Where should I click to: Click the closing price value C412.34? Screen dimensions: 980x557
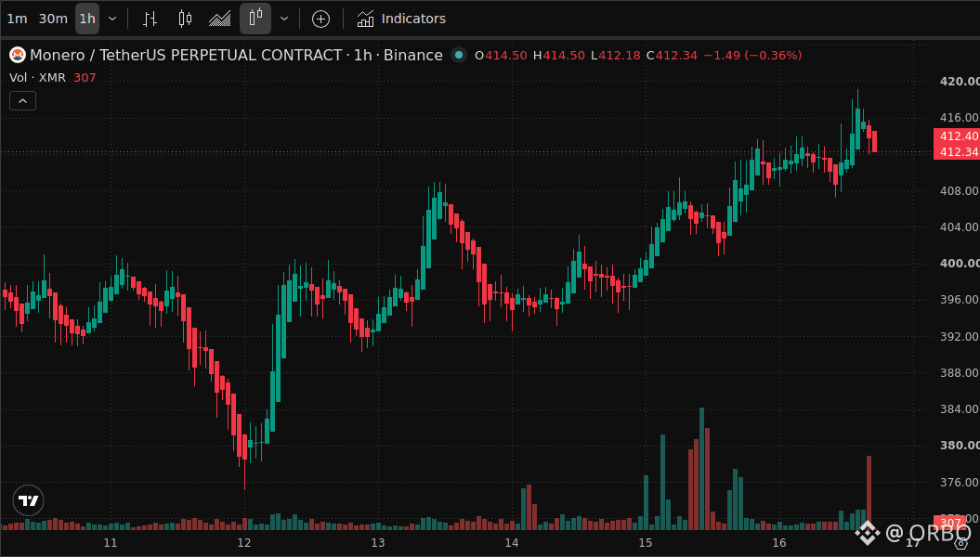point(672,55)
